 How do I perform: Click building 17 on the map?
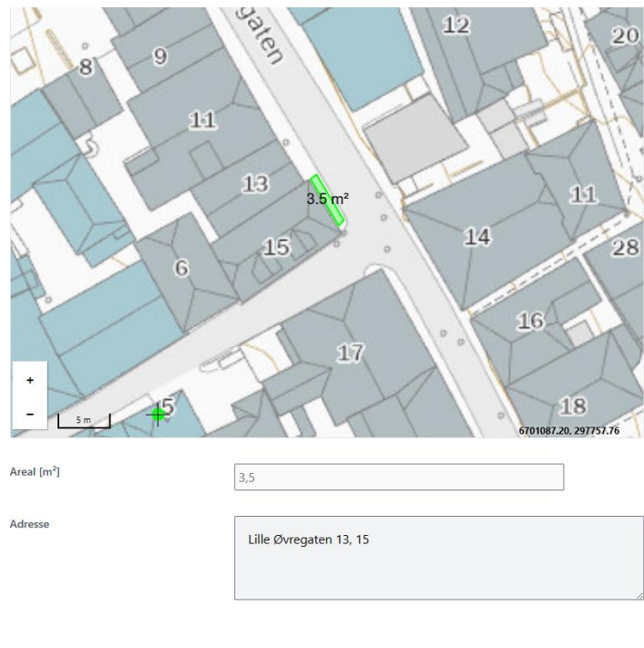coord(350,353)
